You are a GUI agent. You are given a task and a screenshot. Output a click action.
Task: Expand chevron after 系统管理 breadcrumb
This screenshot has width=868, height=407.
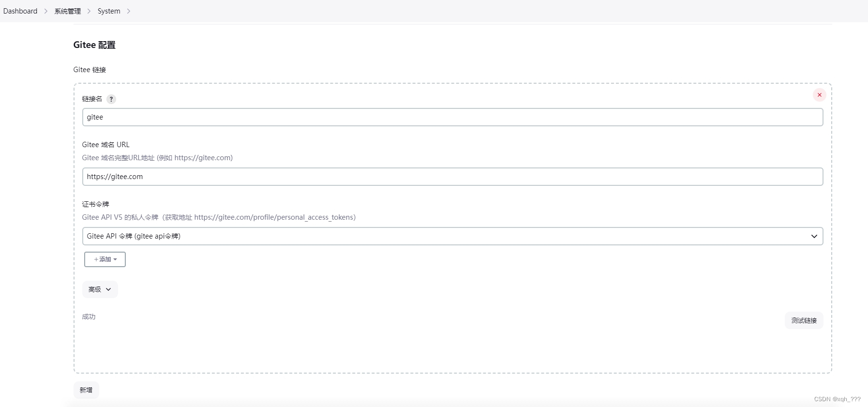89,11
